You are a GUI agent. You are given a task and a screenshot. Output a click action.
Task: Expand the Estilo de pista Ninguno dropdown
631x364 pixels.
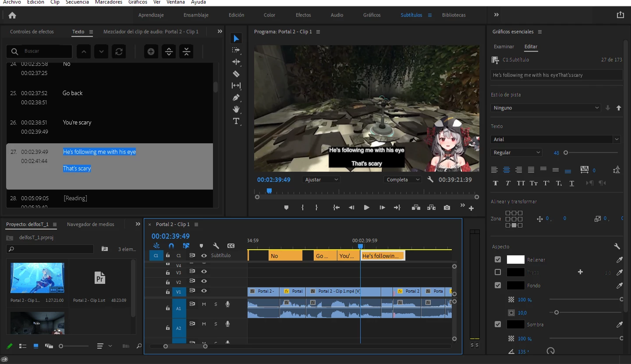[x=546, y=108]
